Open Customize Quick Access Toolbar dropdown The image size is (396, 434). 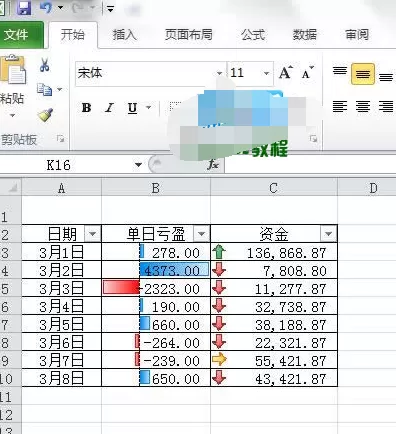[x=110, y=8]
